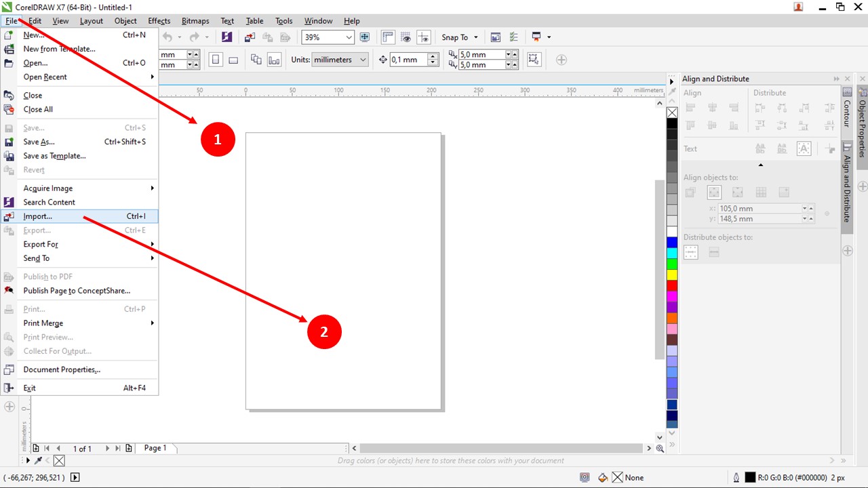Viewport: 868px width, 488px height.
Task: Select portrait page orientation icon
Action: point(216,60)
